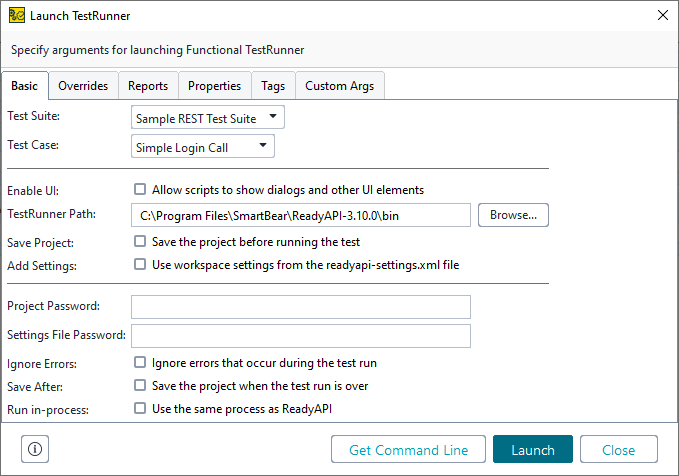Image resolution: width=679 pixels, height=476 pixels.
Task: Open the Test Case dropdown
Action: (x=203, y=146)
